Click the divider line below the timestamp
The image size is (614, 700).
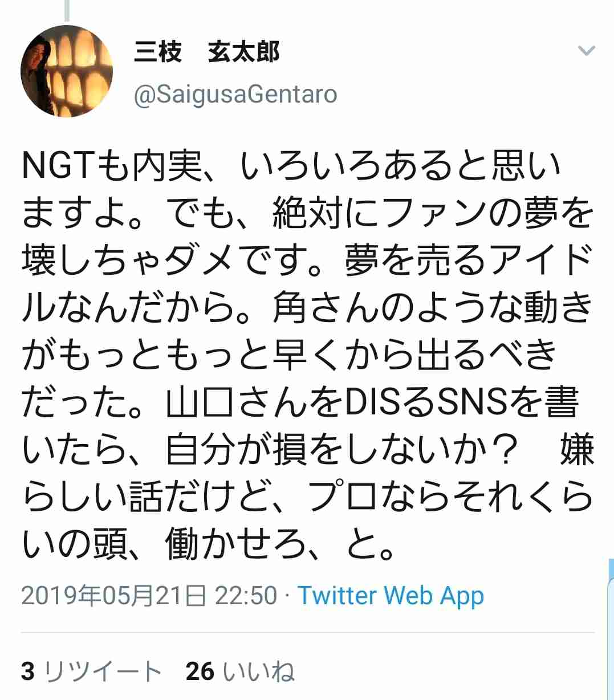[307, 633]
